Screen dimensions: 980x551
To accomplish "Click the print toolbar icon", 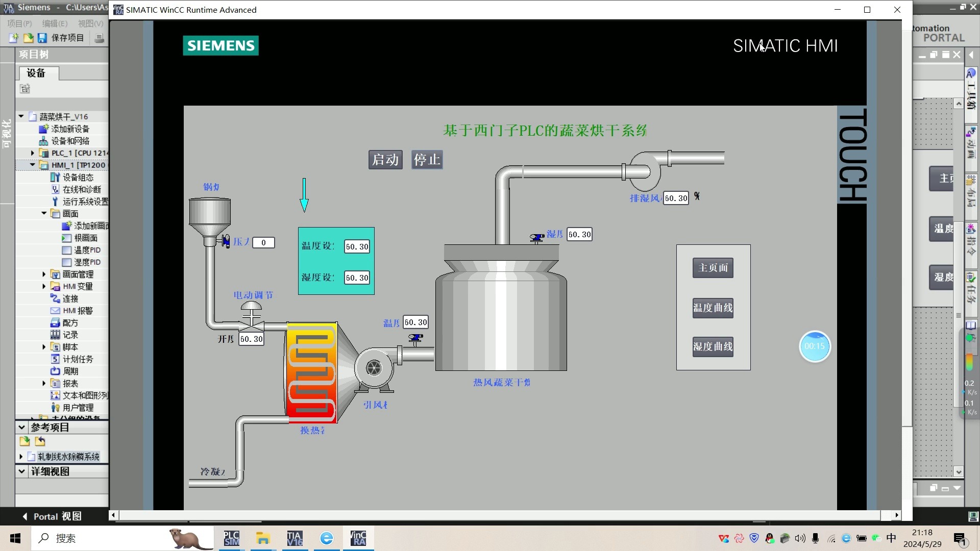I will coord(100,38).
